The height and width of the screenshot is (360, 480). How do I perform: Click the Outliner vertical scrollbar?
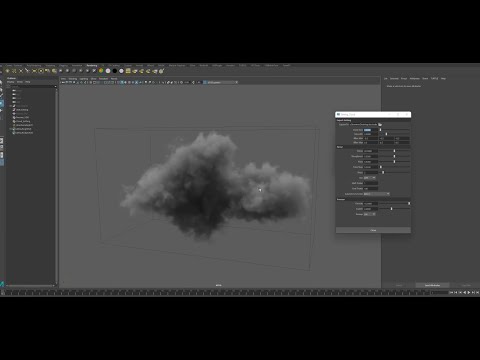pos(57,186)
